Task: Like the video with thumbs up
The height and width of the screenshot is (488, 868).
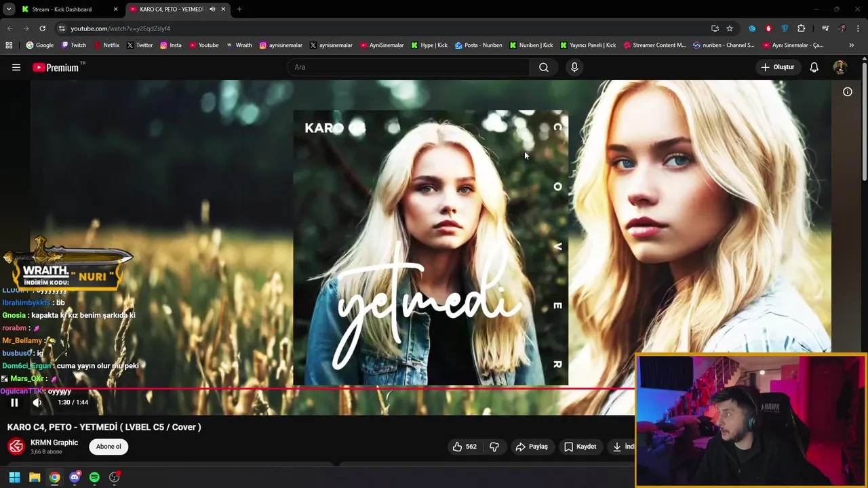Action: point(465,447)
